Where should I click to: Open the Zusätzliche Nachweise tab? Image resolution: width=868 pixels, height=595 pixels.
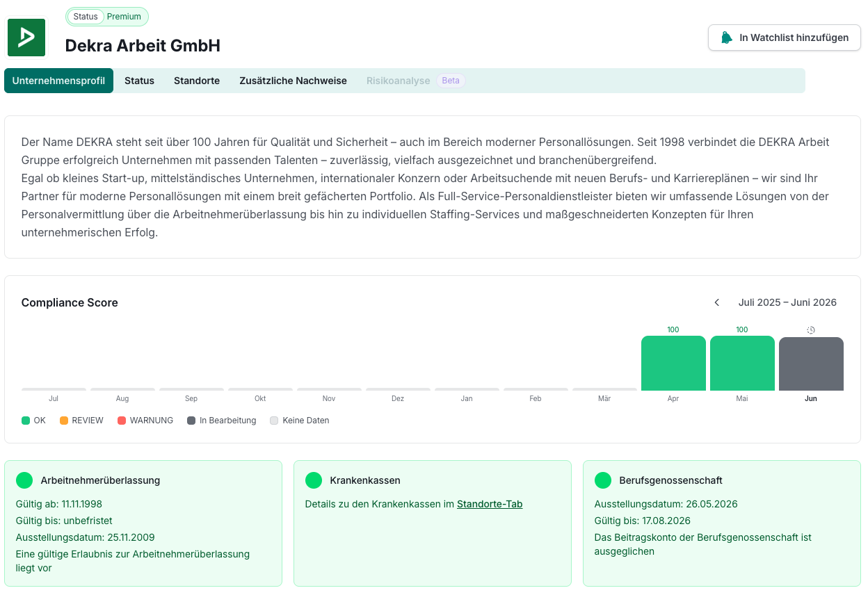[x=293, y=81]
